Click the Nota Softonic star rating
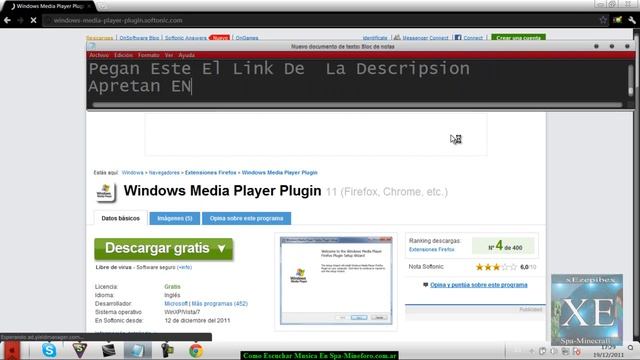 click(496, 267)
